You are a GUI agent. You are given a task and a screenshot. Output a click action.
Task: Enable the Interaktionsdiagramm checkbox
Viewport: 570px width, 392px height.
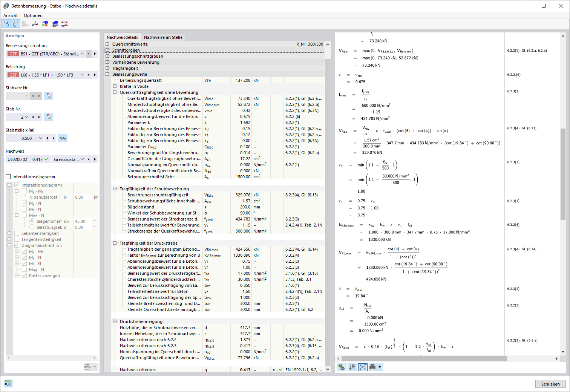[8, 177]
